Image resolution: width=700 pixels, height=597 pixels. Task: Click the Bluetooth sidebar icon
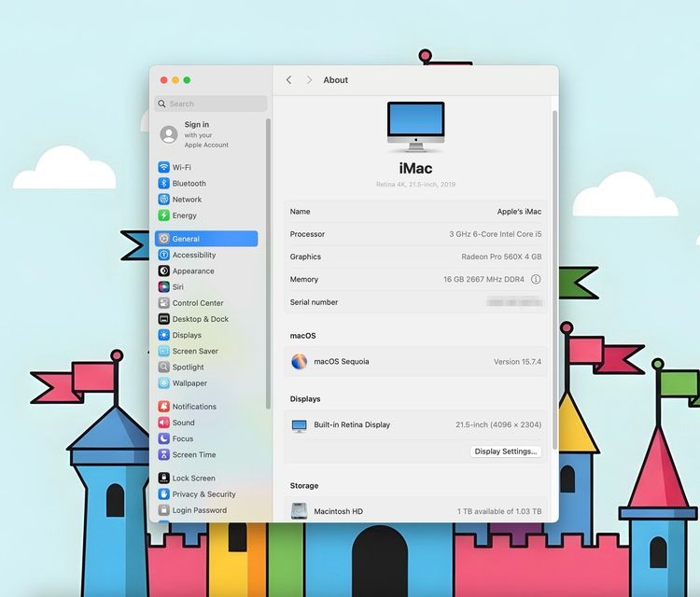pos(164,184)
